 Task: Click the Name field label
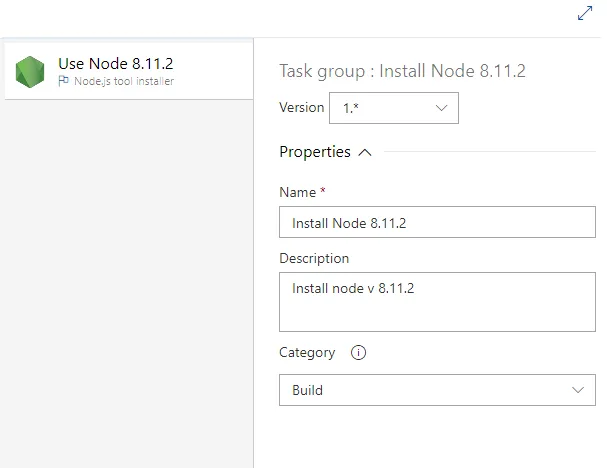point(297,192)
